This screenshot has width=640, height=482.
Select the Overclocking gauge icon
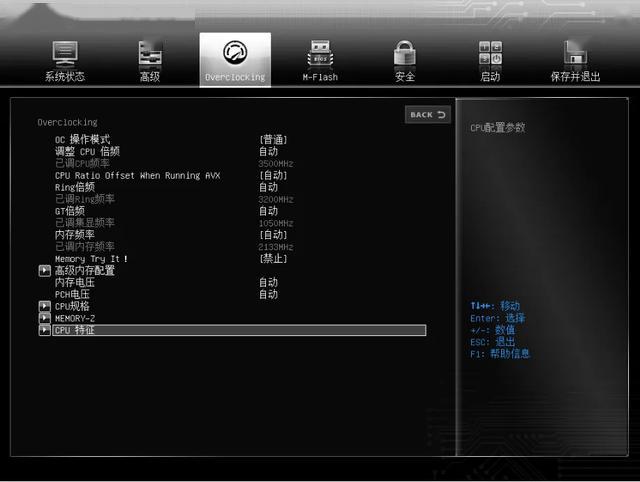[235, 53]
